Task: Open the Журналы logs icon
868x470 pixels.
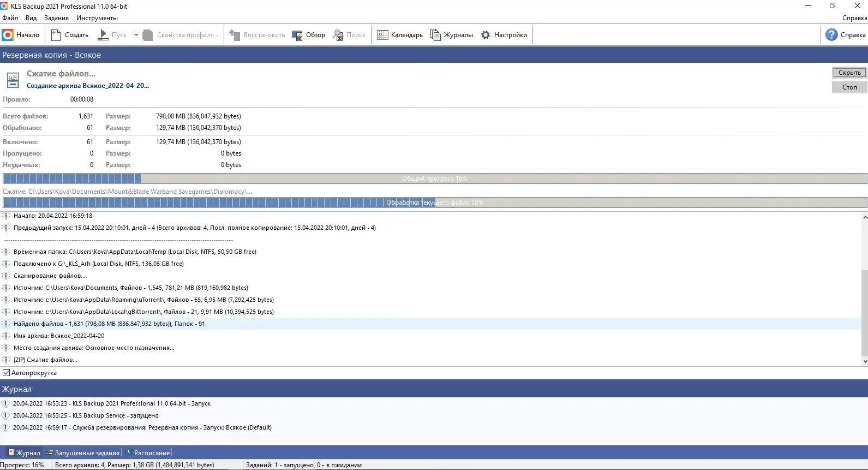Action: click(435, 35)
